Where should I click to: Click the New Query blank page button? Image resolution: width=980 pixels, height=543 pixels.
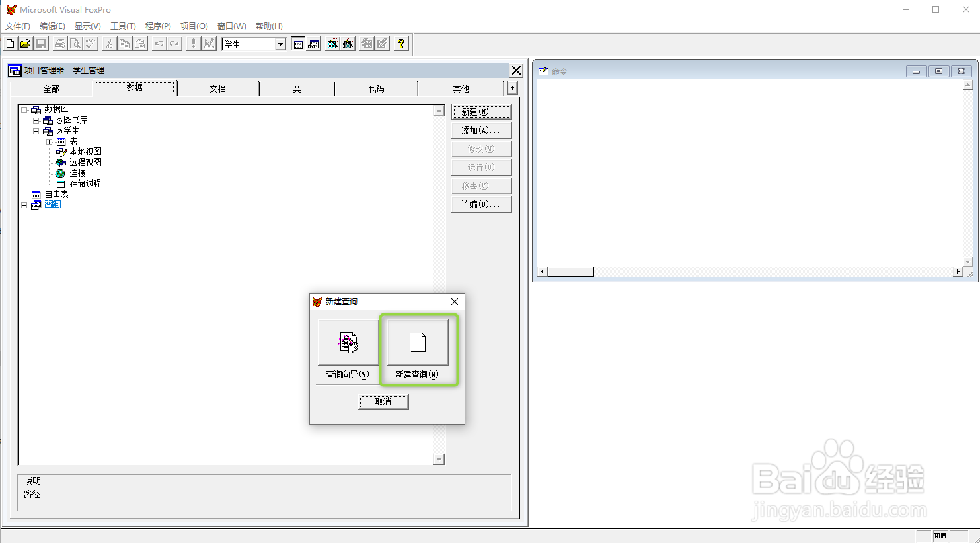(x=418, y=343)
